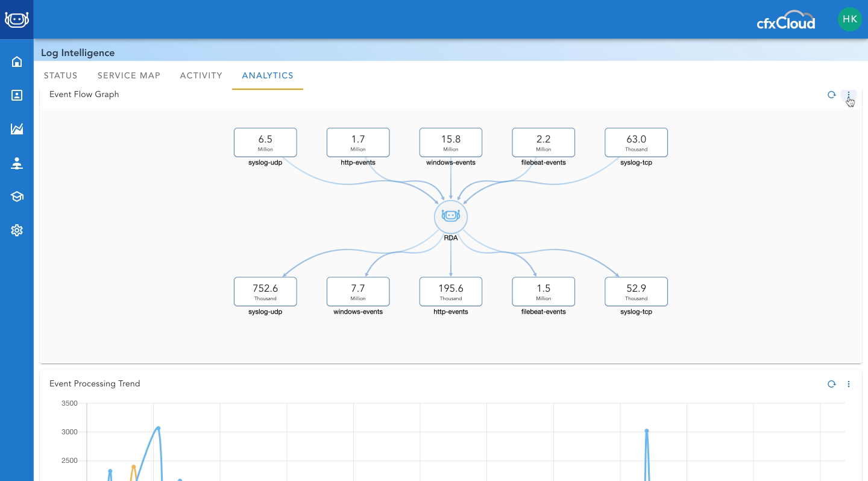Click the Event Processing Trend heading
The height and width of the screenshot is (481, 868).
[95, 383]
